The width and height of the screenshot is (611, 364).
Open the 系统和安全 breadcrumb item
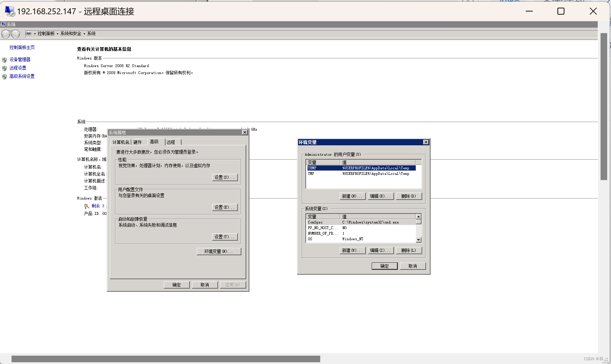[x=71, y=34]
